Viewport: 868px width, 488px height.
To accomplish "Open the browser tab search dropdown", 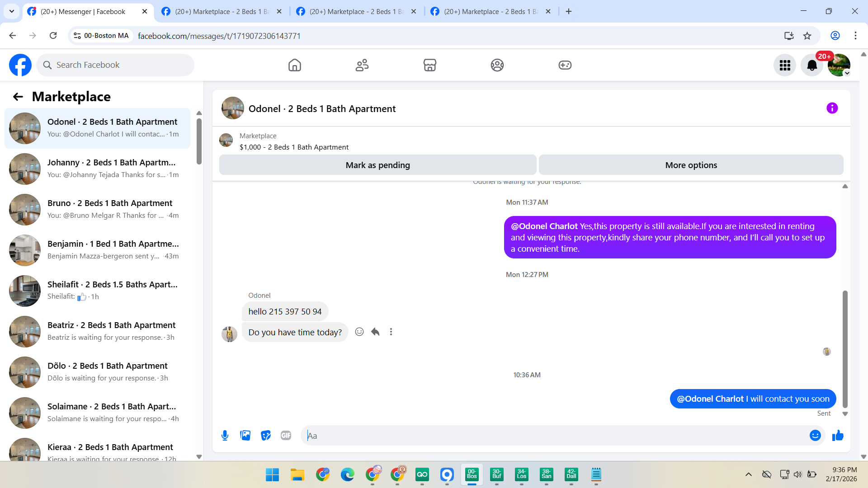I will pyautogui.click(x=12, y=11).
